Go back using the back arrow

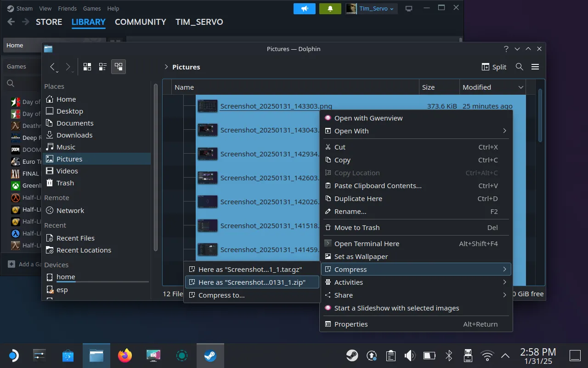(53, 67)
